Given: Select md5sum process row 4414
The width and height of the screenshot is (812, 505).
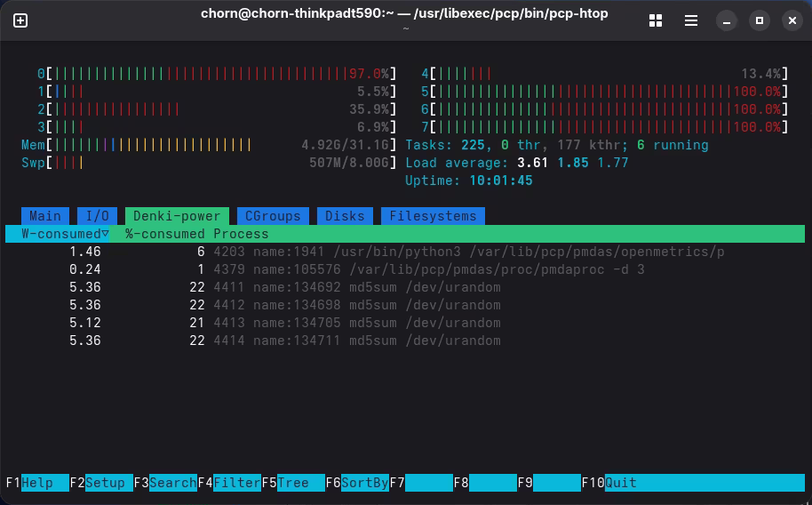Looking at the screenshot, I should 405,341.
